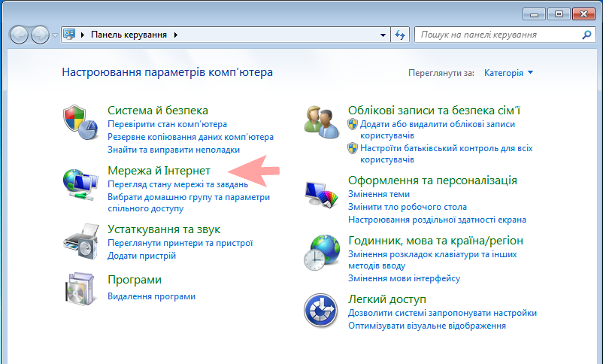Viewport: 603px width, 364px height.
Task: Open 'Настроювання роздільної здатності екрана'
Action: [437, 220]
